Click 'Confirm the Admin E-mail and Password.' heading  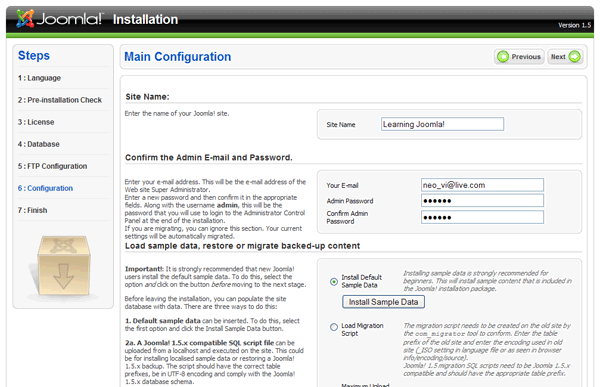[209, 157]
